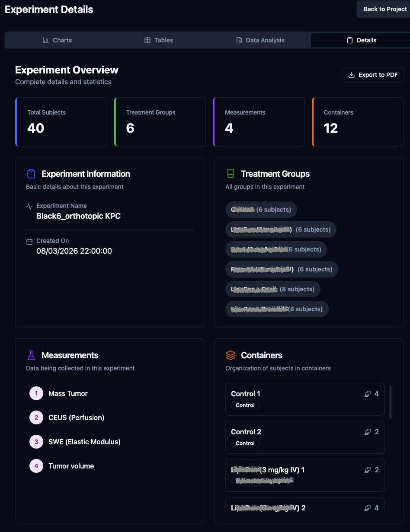Viewport: 410px width, 532px height.
Task: Click number badge 3 for SWE (Elastic Modulus)
Action: coord(36,442)
